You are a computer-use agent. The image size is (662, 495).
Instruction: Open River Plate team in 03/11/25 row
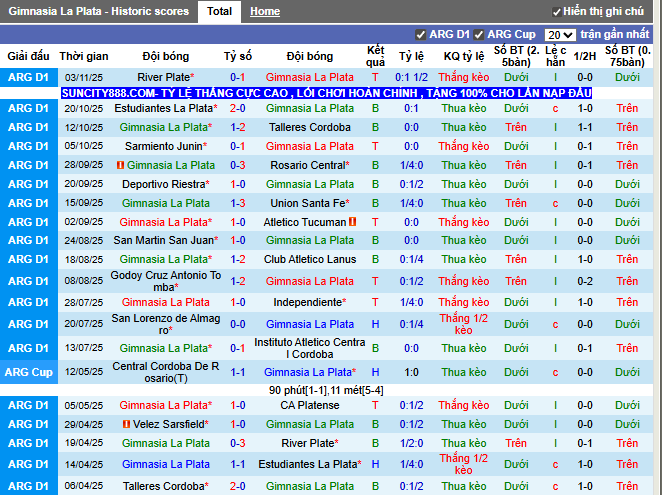click(166, 77)
